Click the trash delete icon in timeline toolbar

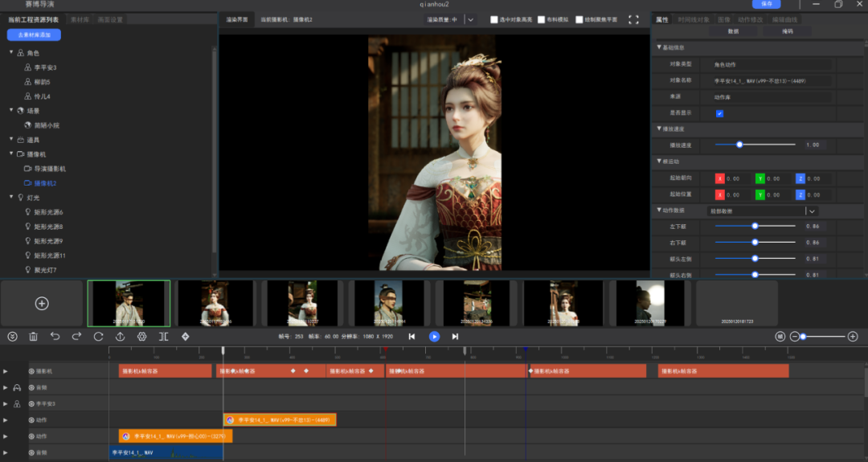pos(33,337)
